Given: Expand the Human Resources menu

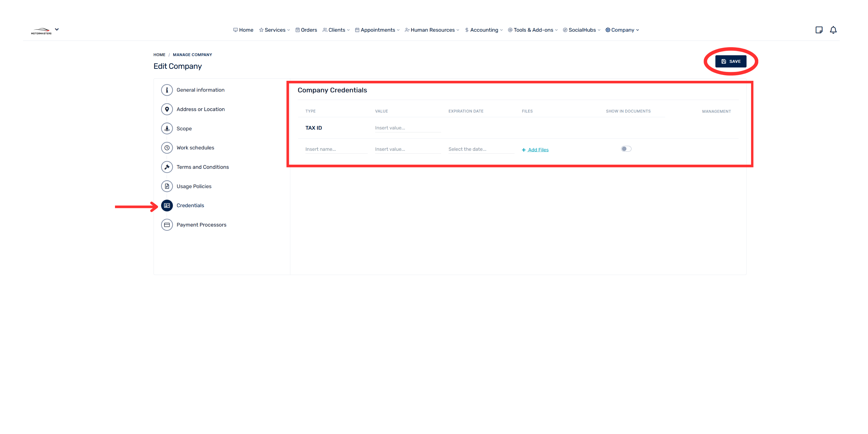Looking at the screenshot, I should click(432, 30).
